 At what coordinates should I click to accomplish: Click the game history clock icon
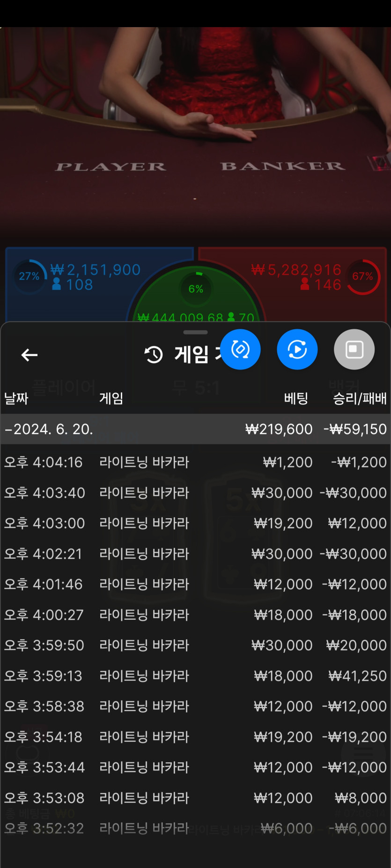(x=154, y=355)
